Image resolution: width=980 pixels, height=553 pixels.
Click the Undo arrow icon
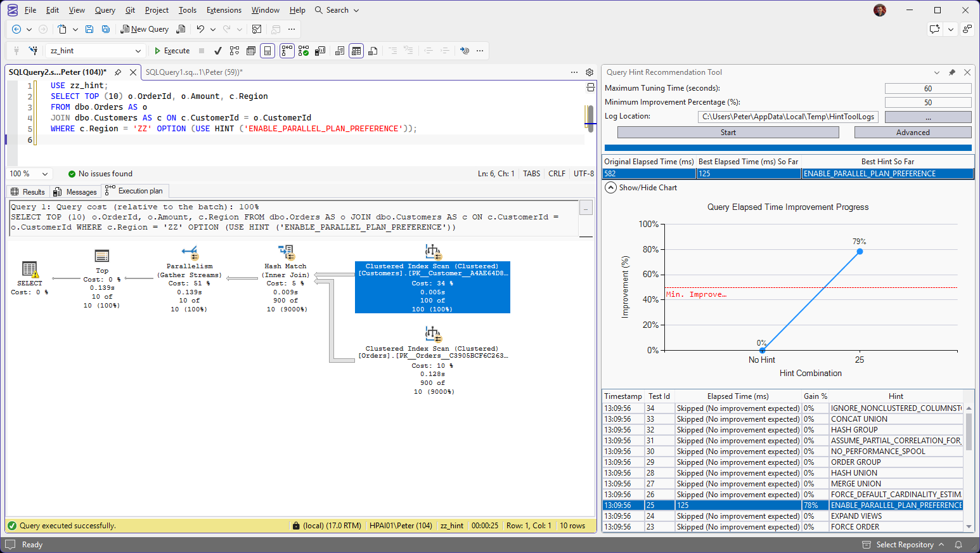click(x=200, y=29)
